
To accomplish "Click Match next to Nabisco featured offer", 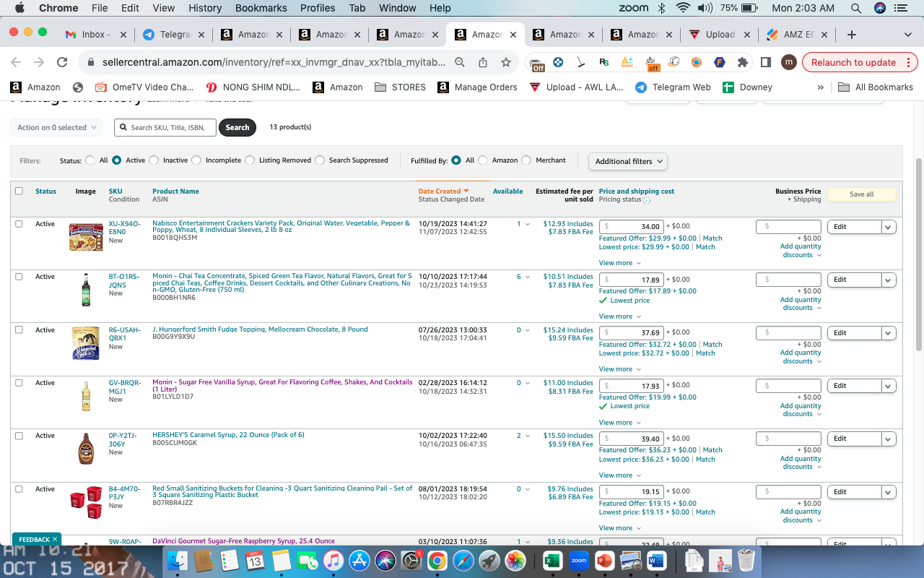I will click(712, 238).
